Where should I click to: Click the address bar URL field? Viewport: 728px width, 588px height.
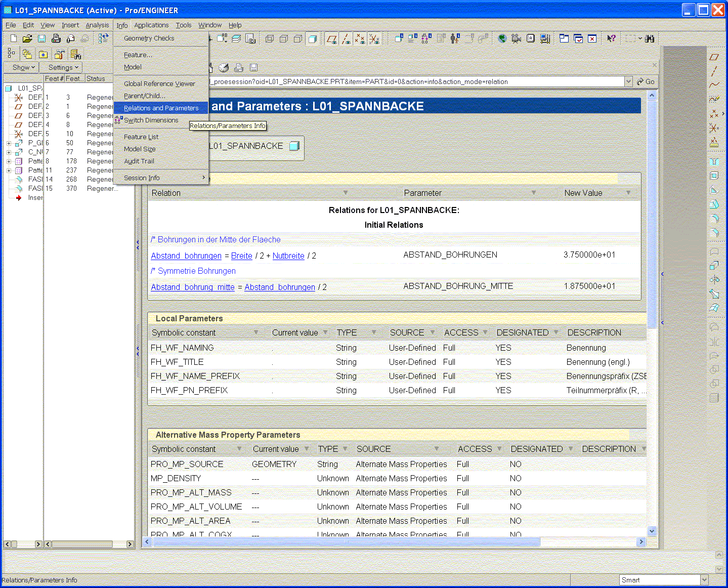coord(416,81)
